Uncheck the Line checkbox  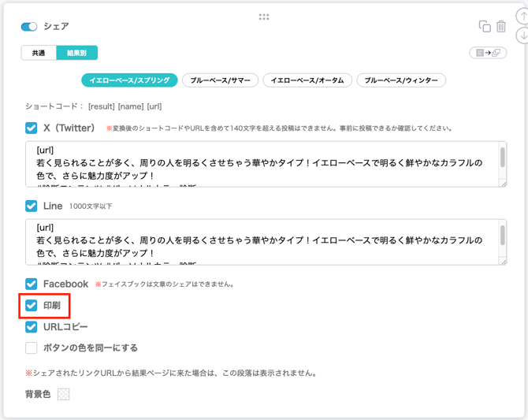[32, 206]
